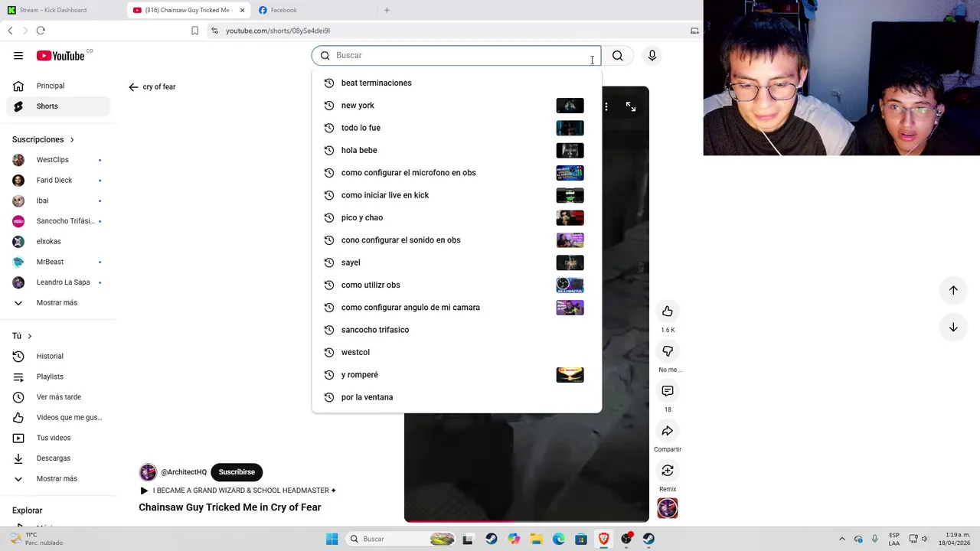Select Shorts in the sidebar
This screenshot has height=551, width=980.
pos(58,106)
